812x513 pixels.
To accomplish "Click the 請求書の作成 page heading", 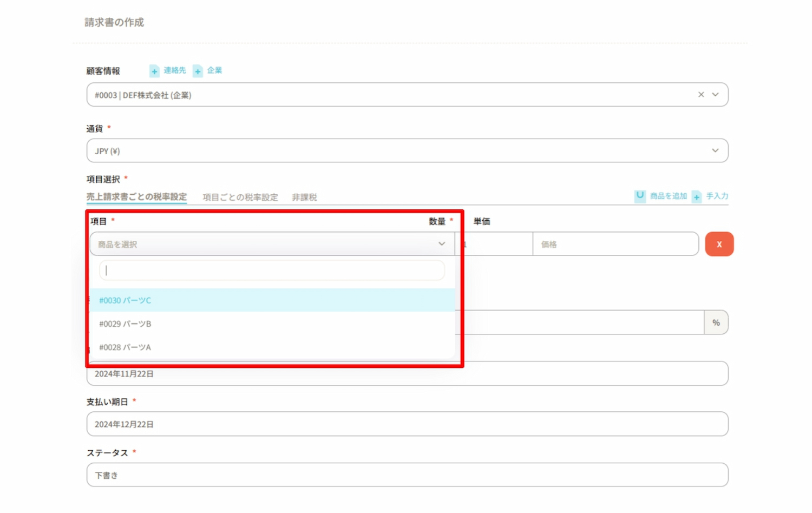I will coord(114,22).
